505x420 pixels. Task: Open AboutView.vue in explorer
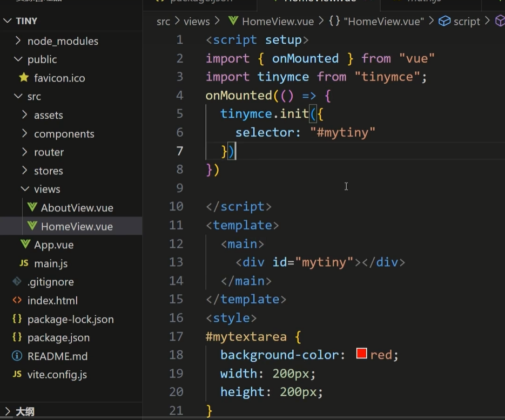click(77, 208)
